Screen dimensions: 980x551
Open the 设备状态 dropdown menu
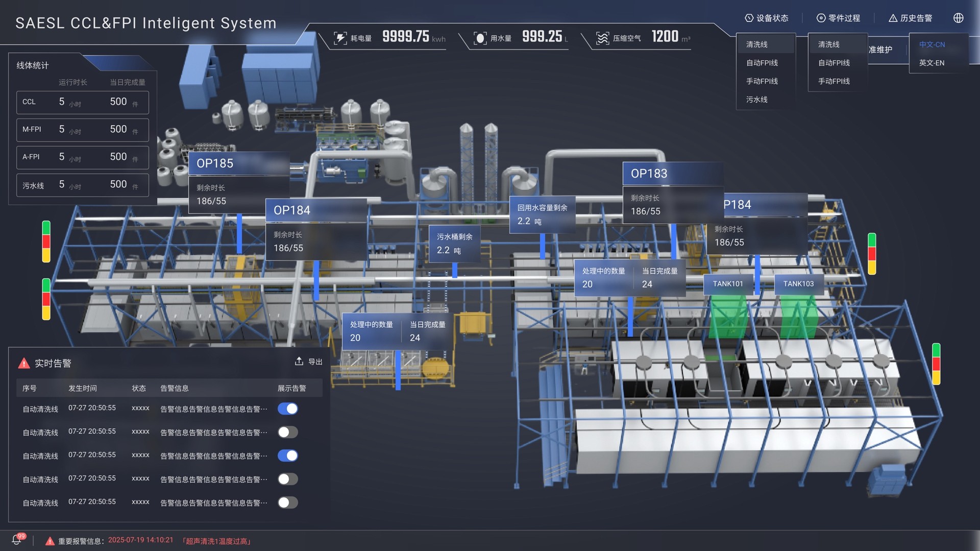[x=766, y=18]
